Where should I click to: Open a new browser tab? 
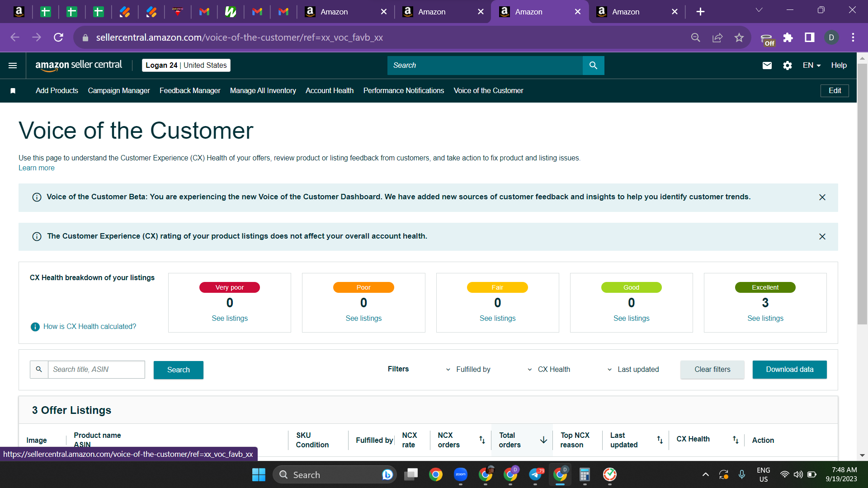tap(700, 12)
